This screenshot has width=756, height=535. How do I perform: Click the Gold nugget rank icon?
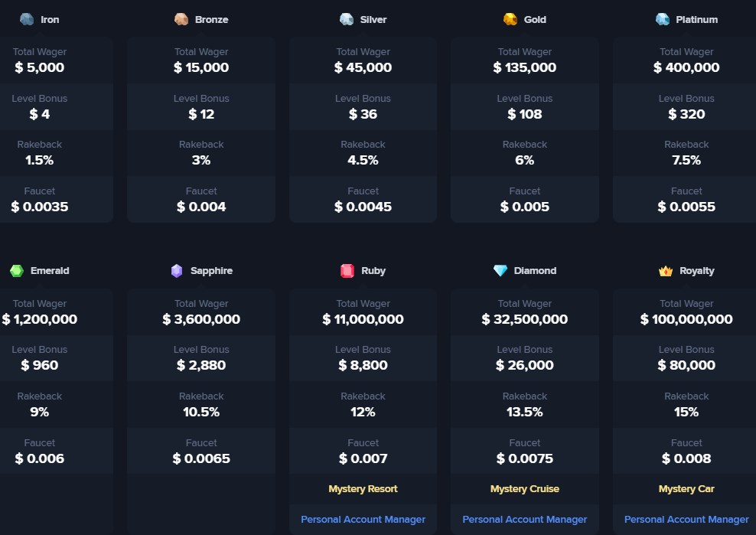click(510, 19)
